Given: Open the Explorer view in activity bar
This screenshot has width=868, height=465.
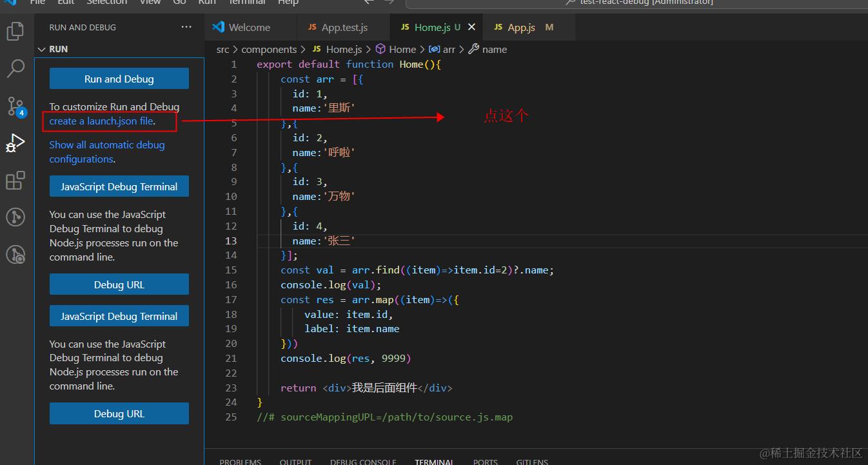Looking at the screenshot, I should (15, 31).
